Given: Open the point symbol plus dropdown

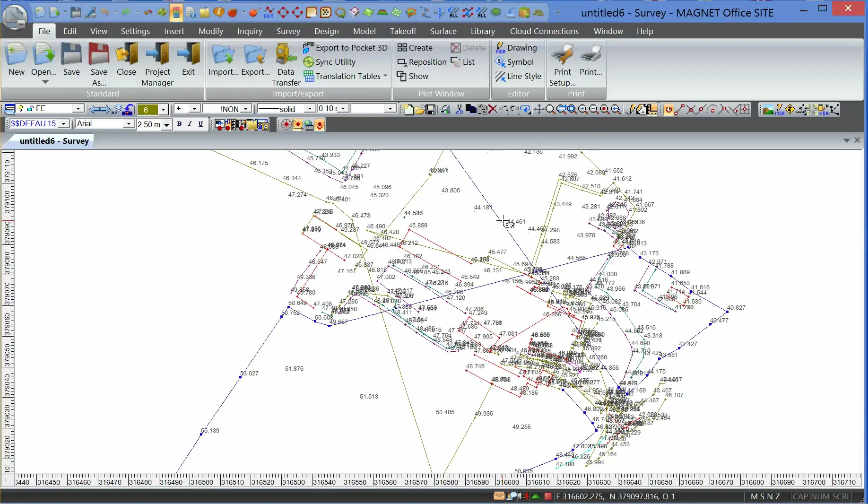Looking at the screenshot, I should 194,109.
